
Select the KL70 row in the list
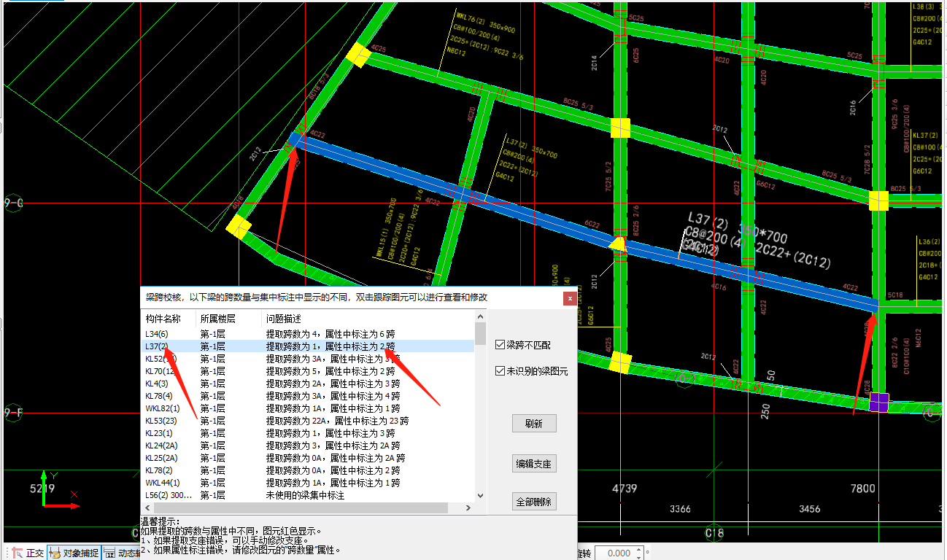(307, 371)
